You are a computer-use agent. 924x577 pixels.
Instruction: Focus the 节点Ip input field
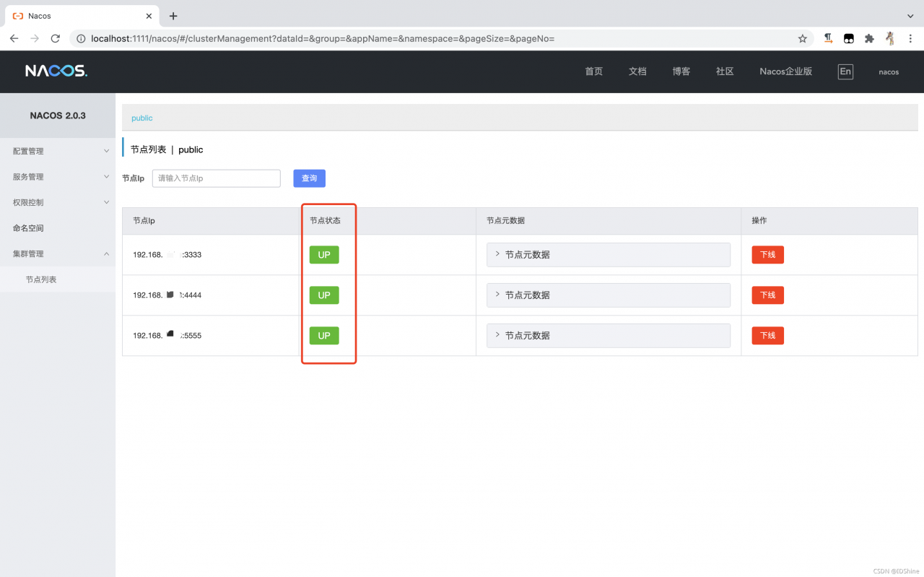[x=217, y=178]
